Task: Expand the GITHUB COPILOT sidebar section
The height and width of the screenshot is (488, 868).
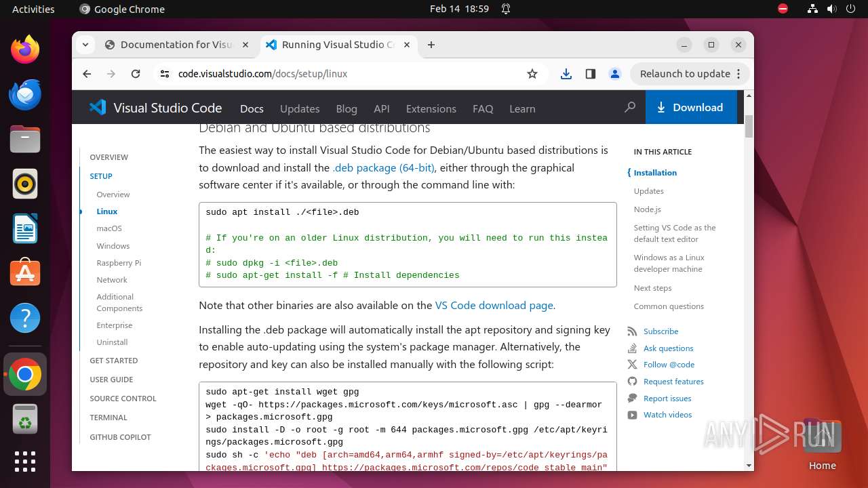Action: point(120,437)
